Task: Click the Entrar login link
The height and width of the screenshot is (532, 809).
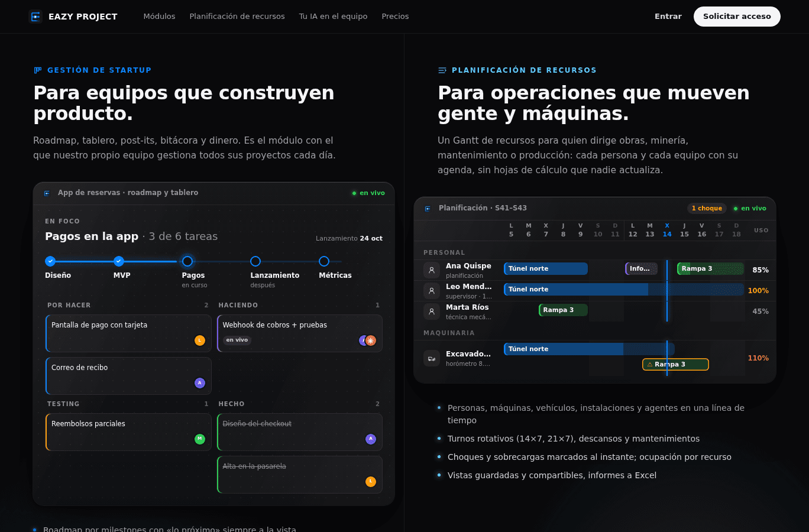Action: pyautogui.click(x=668, y=17)
